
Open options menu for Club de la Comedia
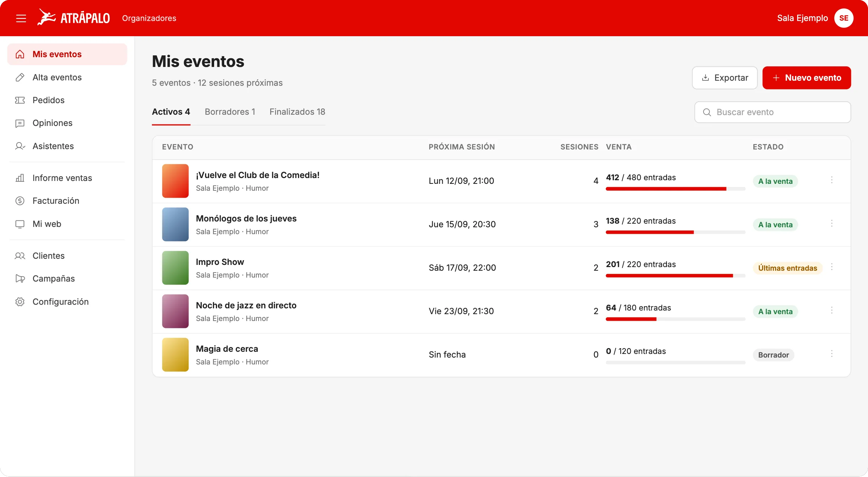(832, 180)
